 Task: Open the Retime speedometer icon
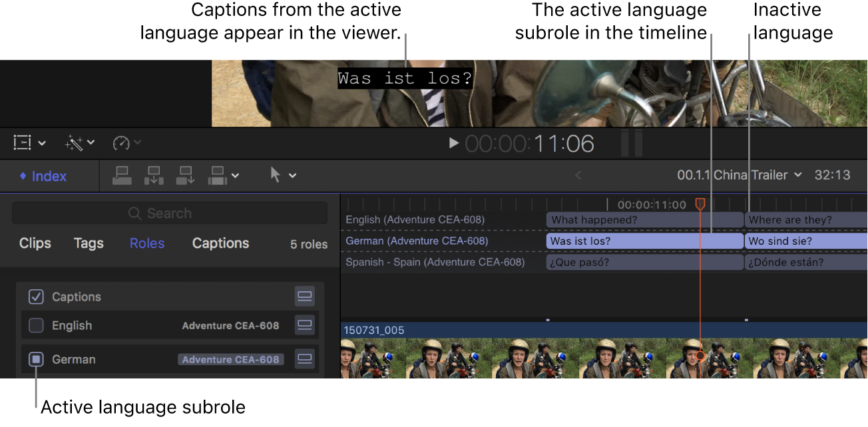[x=121, y=142]
